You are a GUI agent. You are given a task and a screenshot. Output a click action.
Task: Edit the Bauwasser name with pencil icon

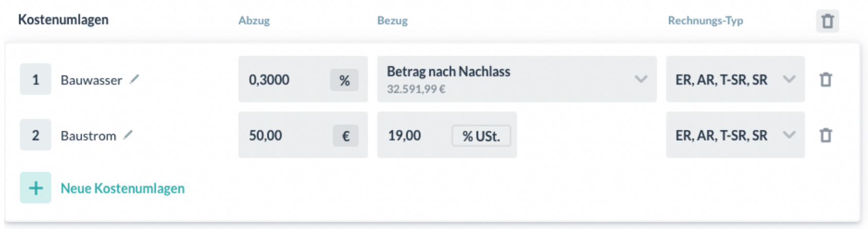point(134,79)
